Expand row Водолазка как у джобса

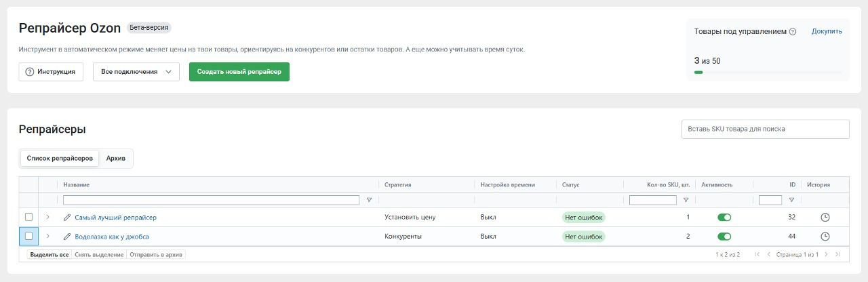[47, 236]
